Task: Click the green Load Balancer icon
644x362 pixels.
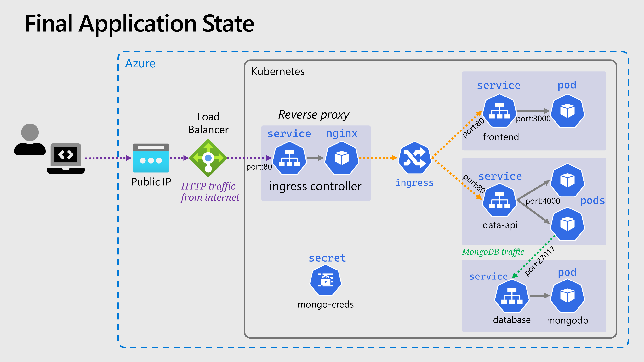Action: [208, 158]
